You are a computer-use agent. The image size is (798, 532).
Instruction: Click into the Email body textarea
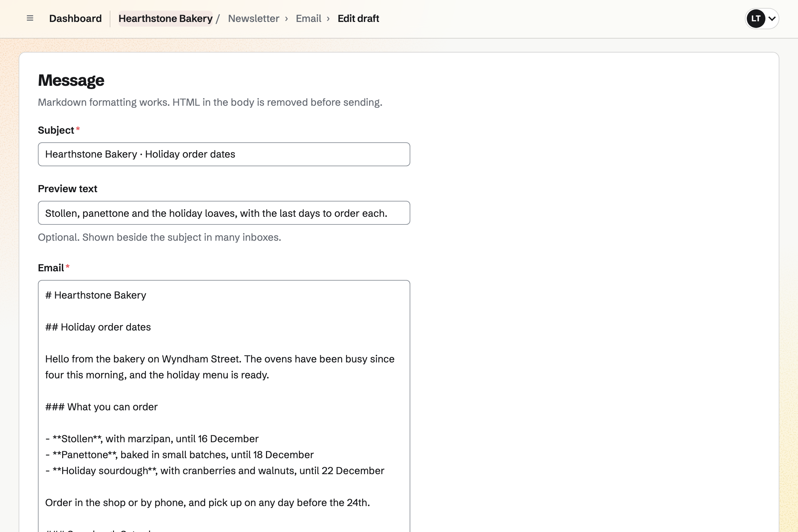(x=224, y=406)
